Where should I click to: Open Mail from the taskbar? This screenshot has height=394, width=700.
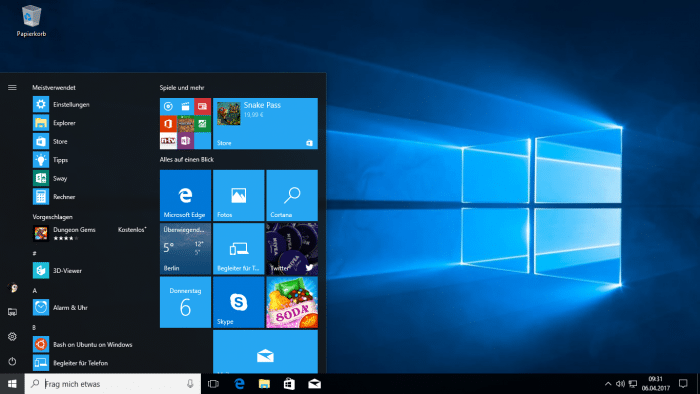click(314, 384)
